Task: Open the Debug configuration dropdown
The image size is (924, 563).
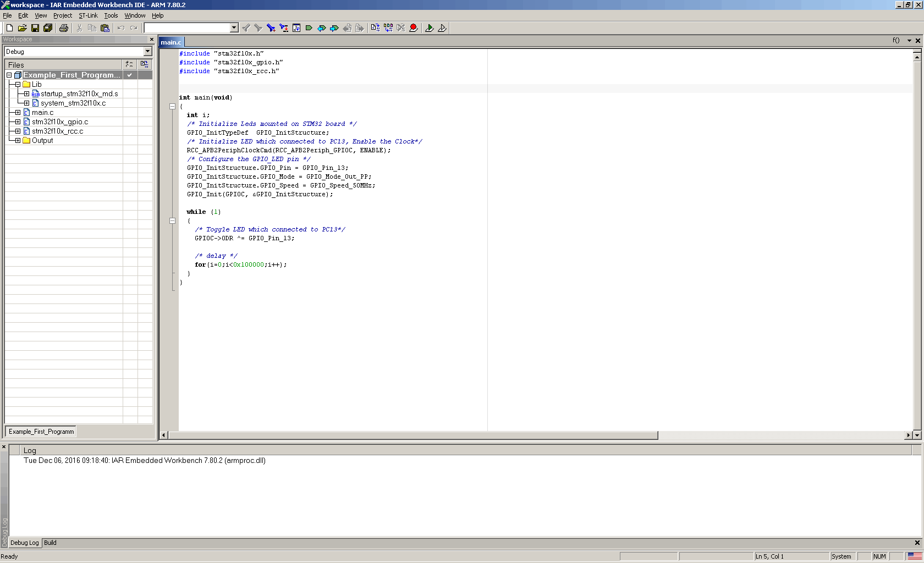Action: tap(147, 52)
